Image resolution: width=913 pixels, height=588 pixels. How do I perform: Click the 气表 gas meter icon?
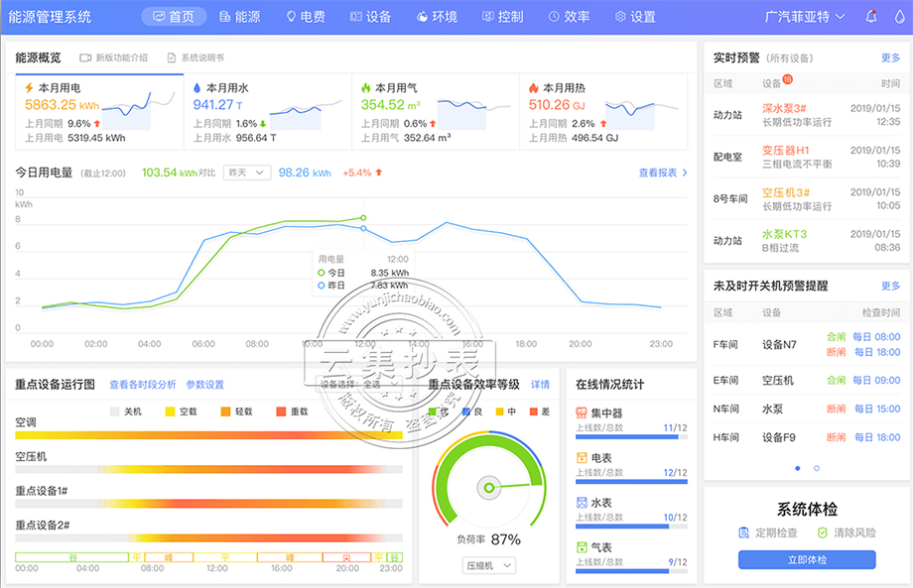pos(582,547)
